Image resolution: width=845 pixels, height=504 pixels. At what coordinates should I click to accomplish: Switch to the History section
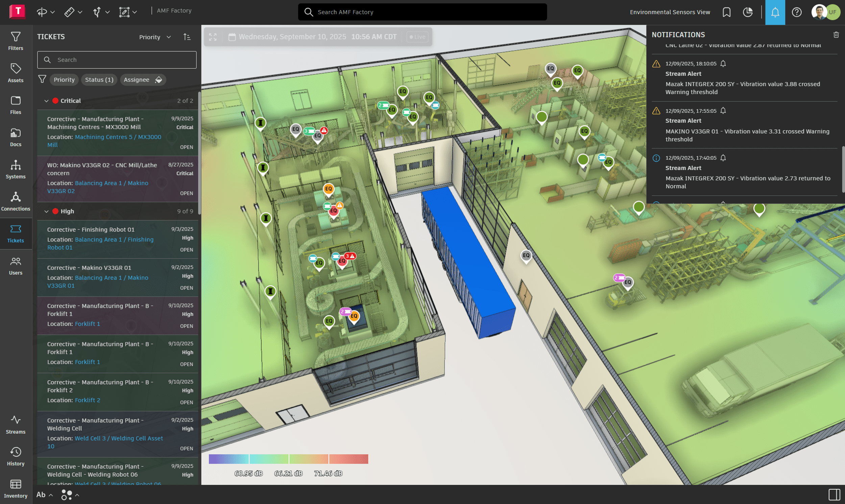click(x=16, y=456)
